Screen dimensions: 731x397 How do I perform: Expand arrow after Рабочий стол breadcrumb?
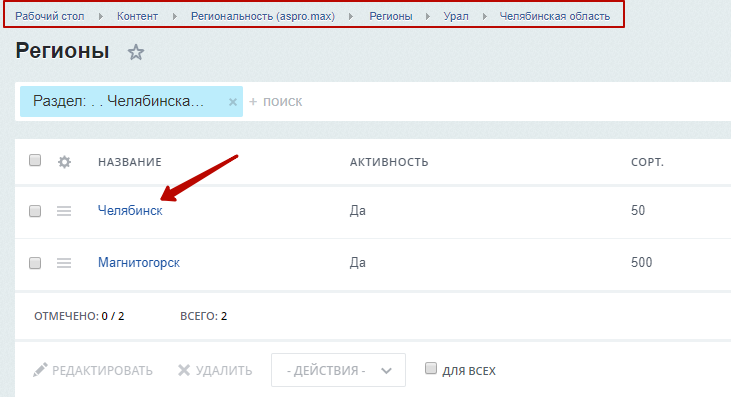pos(101,16)
